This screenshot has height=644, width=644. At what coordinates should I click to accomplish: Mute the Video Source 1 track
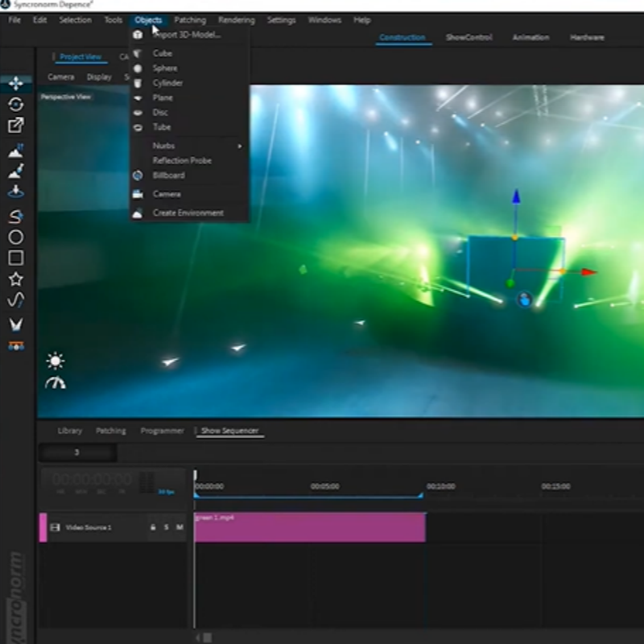tap(180, 527)
